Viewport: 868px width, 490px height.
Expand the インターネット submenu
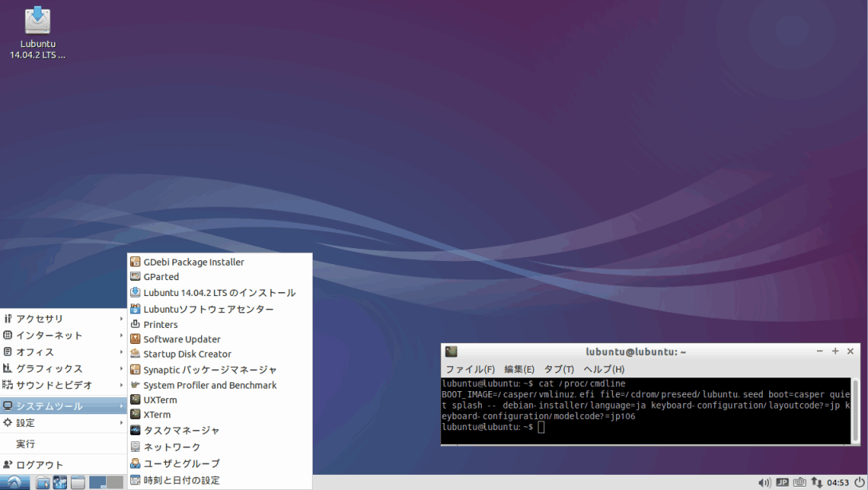click(64, 335)
